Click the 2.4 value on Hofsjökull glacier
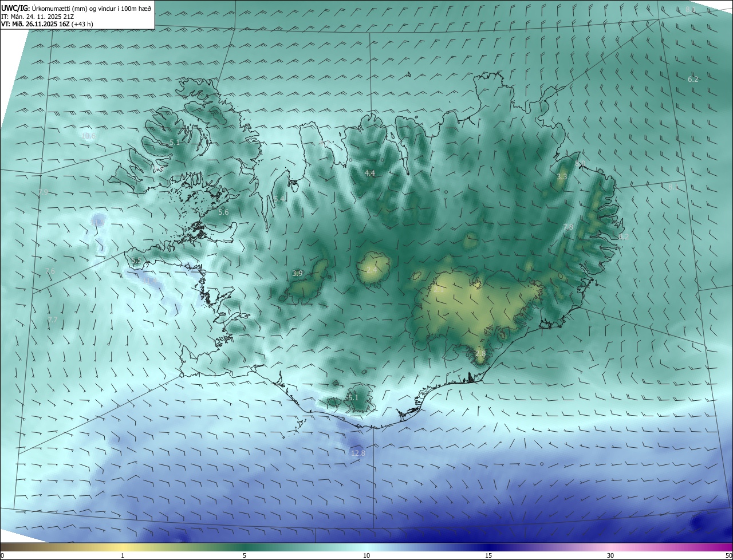733x560 pixels. click(x=372, y=270)
